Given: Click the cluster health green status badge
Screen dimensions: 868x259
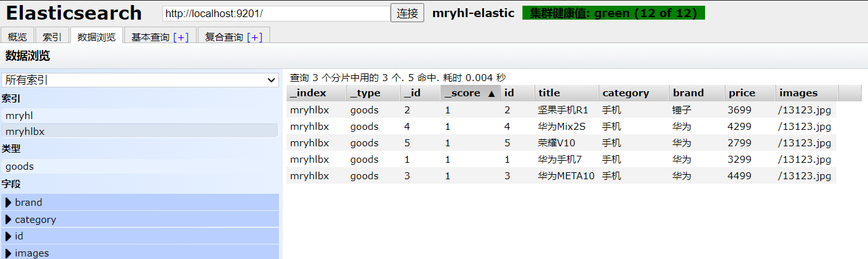Looking at the screenshot, I should [x=613, y=13].
